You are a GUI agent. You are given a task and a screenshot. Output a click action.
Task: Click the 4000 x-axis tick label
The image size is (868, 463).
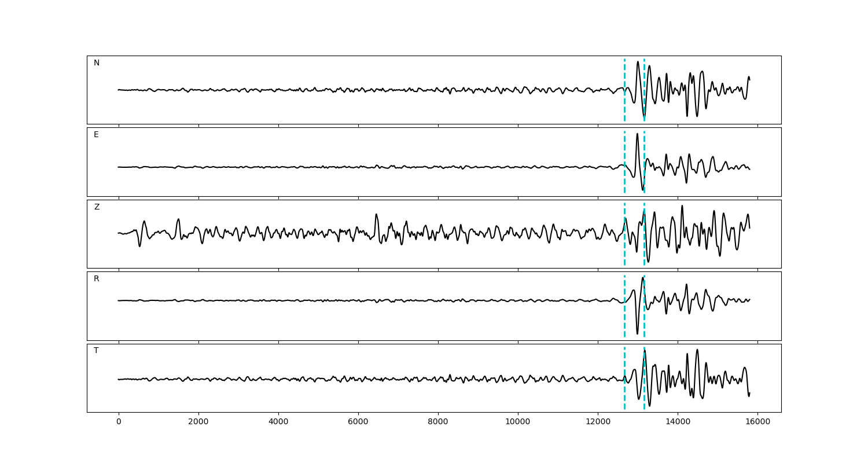click(278, 422)
